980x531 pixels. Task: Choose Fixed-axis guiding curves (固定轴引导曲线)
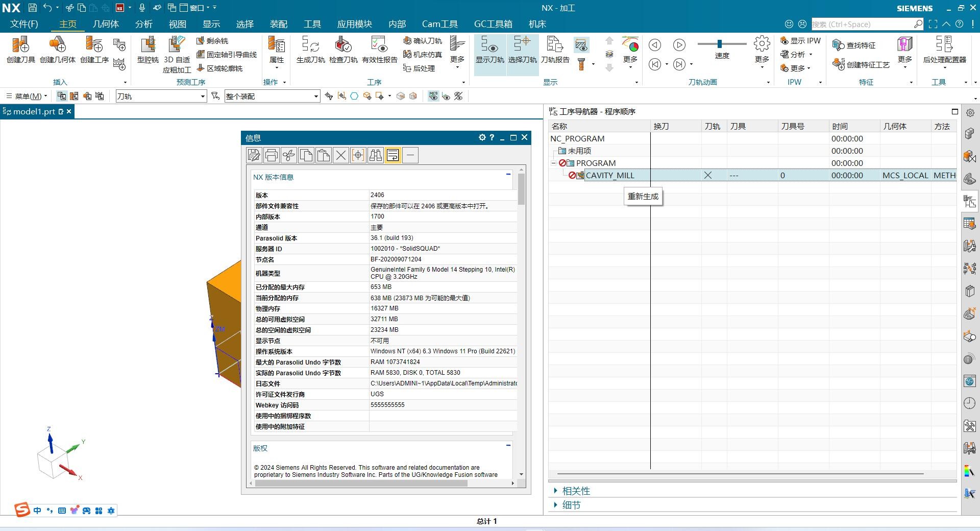click(x=227, y=55)
